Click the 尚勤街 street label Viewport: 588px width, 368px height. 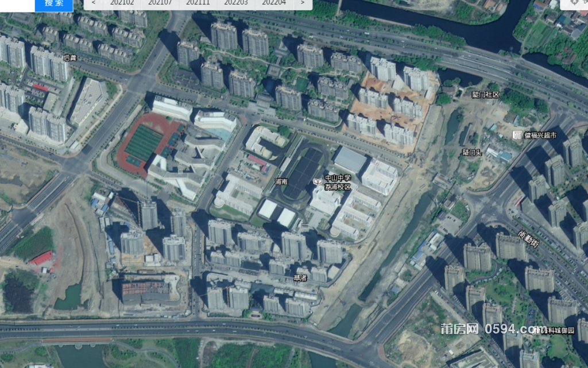tap(528, 239)
